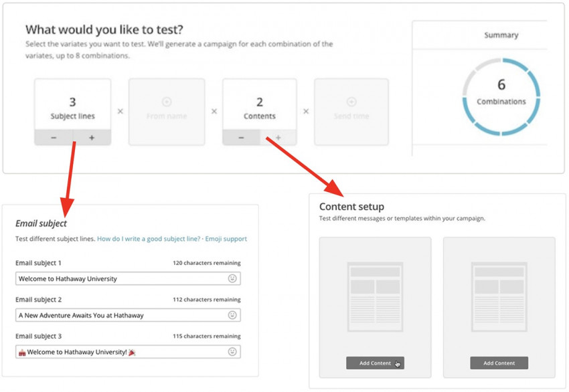Click the Email subject 2 input field
569x392 pixels.
tap(128, 315)
